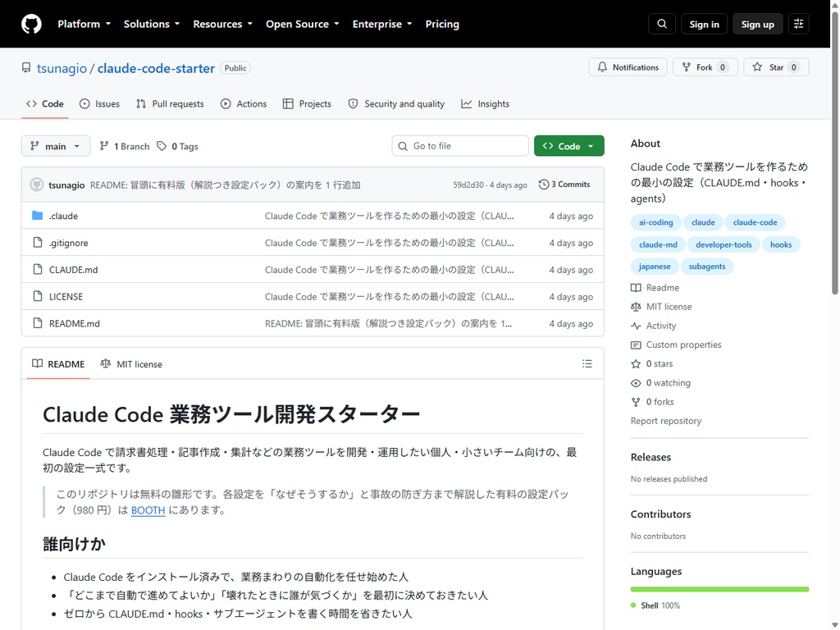Screen dimensions: 840x630
Task: Switch to the MIT license tab in README panel
Action: pyautogui.click(x=131, y=364)
